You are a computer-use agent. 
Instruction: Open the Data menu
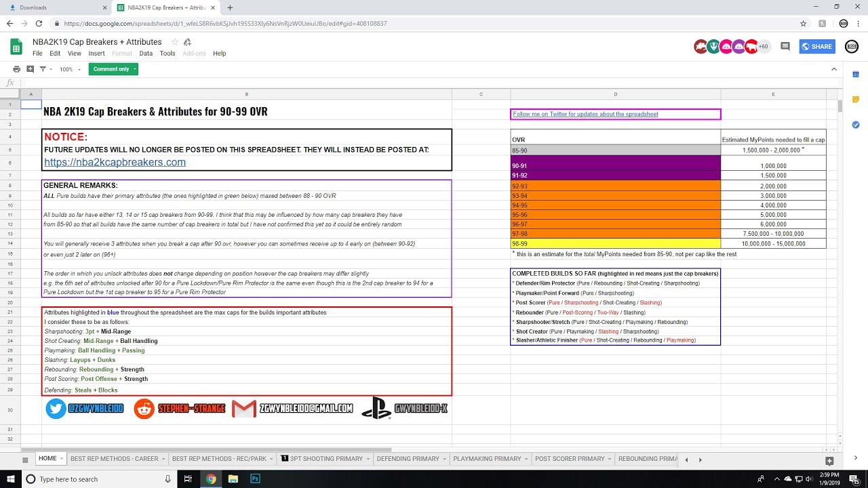tap(146, 54)
